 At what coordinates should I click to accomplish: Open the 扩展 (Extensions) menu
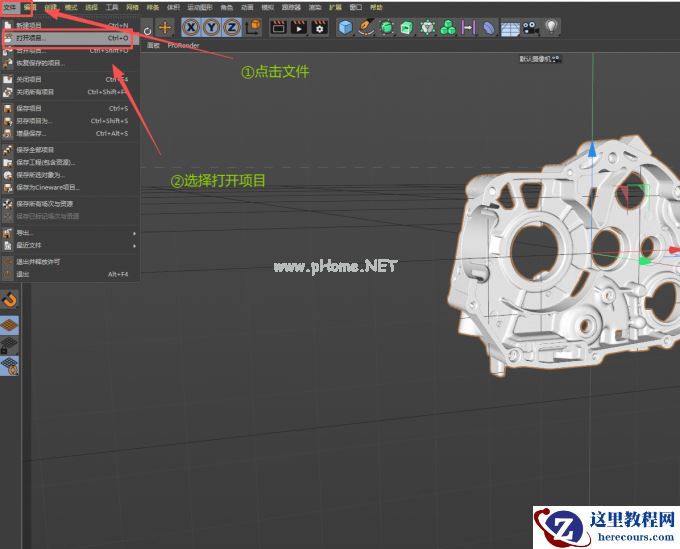point(335,7)
